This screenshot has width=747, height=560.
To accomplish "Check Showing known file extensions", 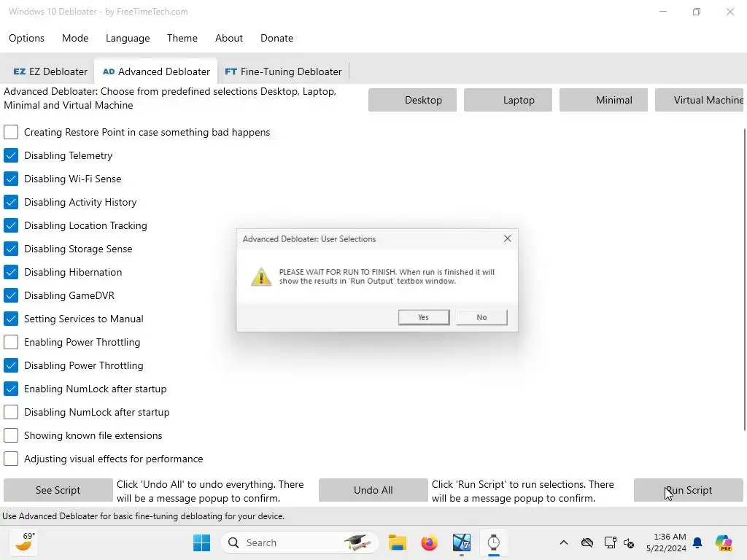I will pyautogui.click(x=11, y=435).
